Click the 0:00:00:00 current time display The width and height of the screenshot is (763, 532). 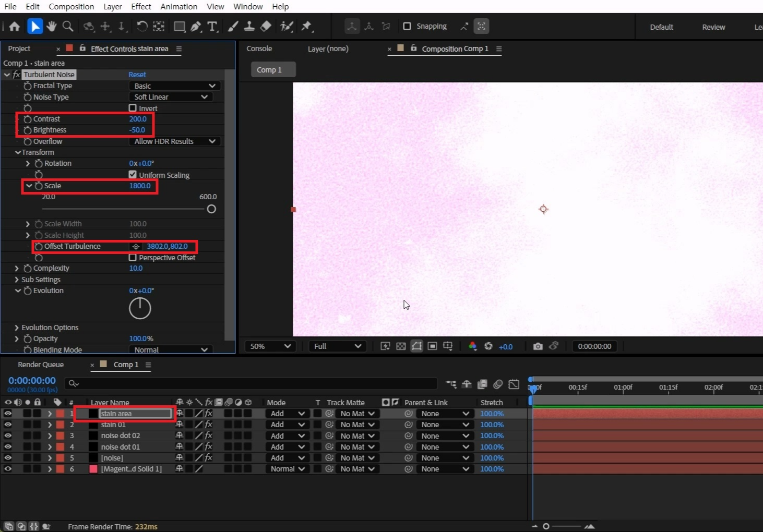coord(32,381)
